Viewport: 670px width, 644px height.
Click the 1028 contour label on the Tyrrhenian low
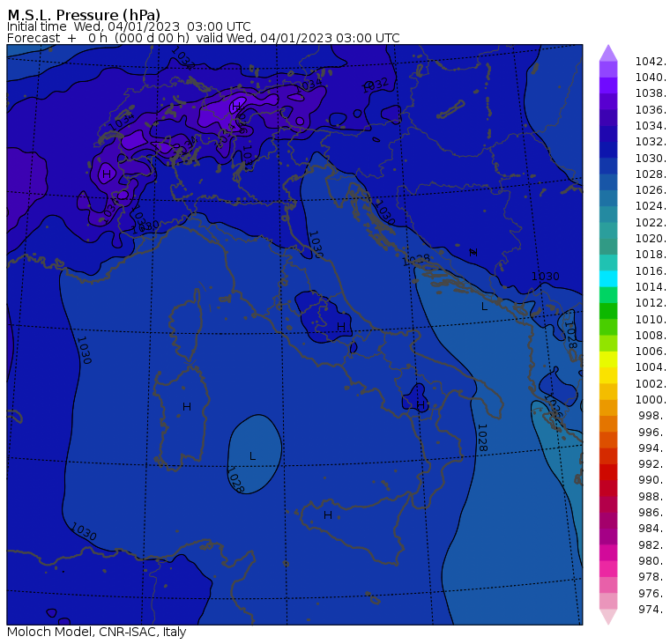tap(235, 481)
